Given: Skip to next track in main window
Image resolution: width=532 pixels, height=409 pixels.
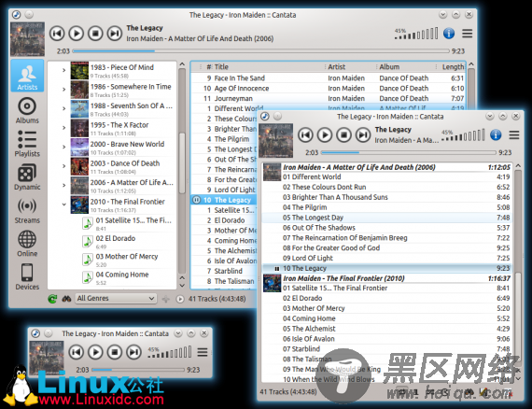Looking at the screenshot, I should pyautogui.click(x=115, y=34).
